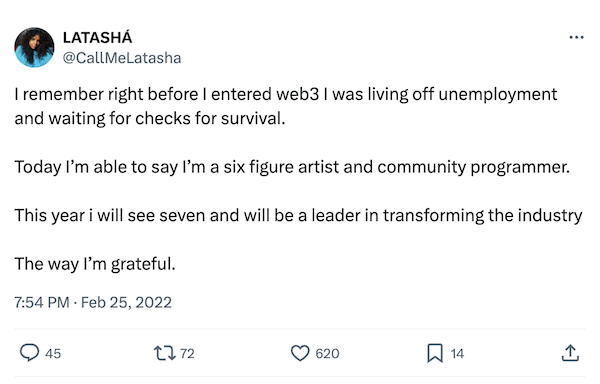This screenshot has width=600, height=384.
Task: View the 72 retweets count
Action: click(x=187, y=353)
